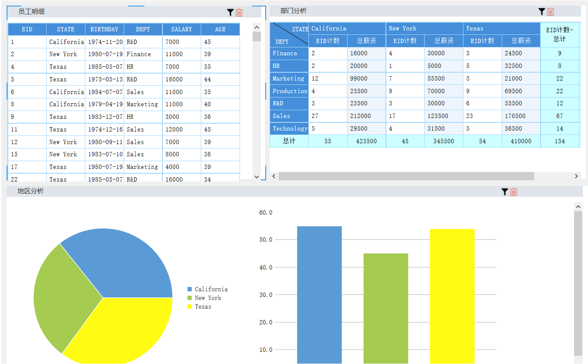Delete the 部门分析 panel via trash icon
588x364 pixels.
click(x=551, y=12)
